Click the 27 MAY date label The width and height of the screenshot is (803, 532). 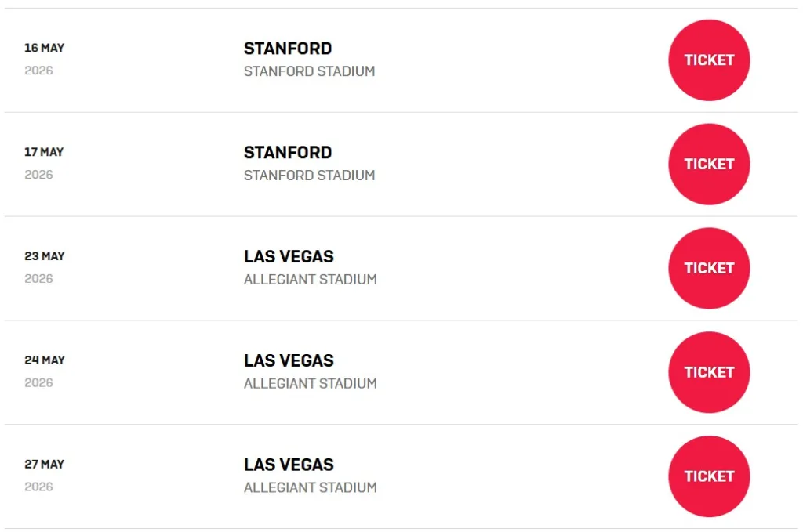45,465
